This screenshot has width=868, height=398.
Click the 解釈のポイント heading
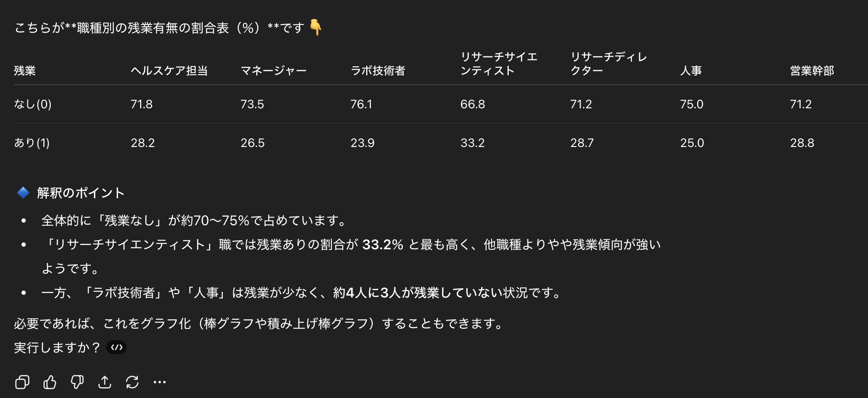[80, 193]
